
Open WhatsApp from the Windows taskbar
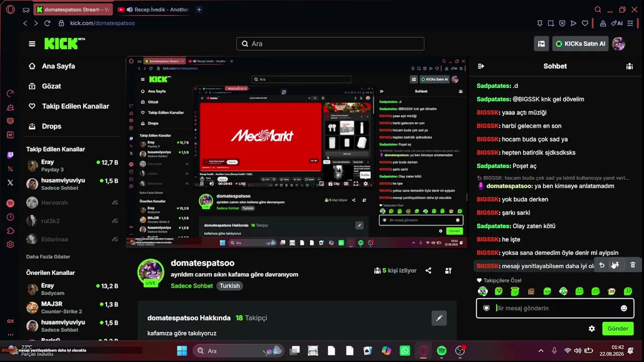[405, 351]
